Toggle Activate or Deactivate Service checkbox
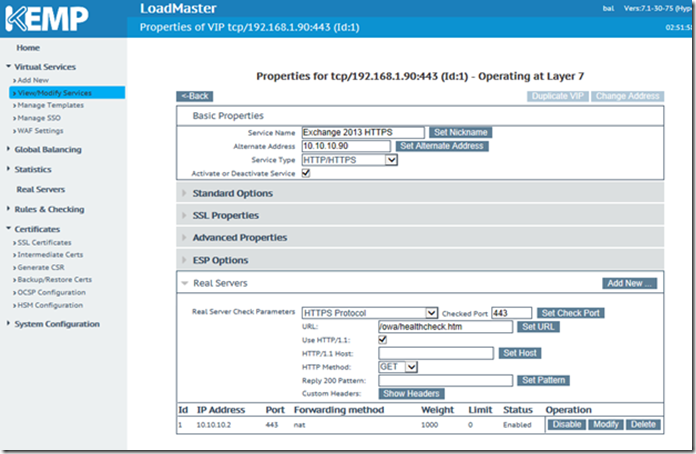Screen dimensions: 696x454 306,173
